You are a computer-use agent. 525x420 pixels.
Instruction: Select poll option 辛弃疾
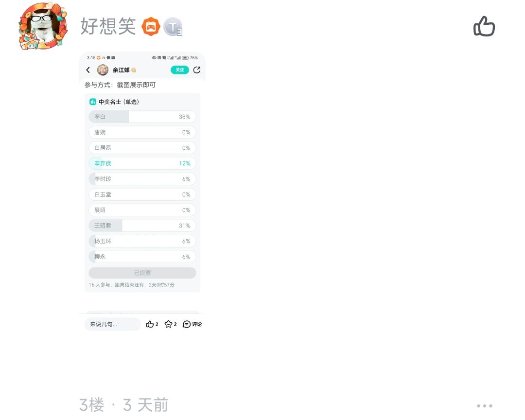[x=142, y=163]
